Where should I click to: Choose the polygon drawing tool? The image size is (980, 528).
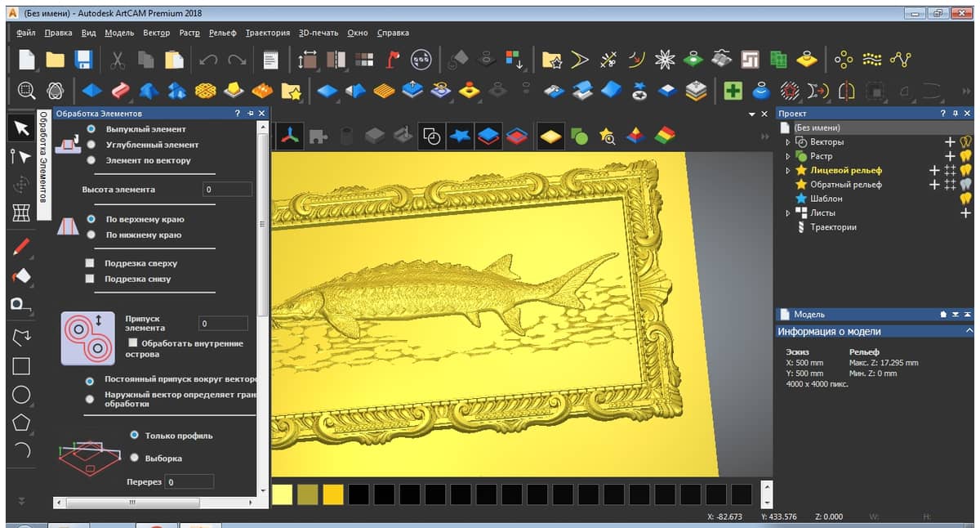pyautogui.click(x=21, y=423)
